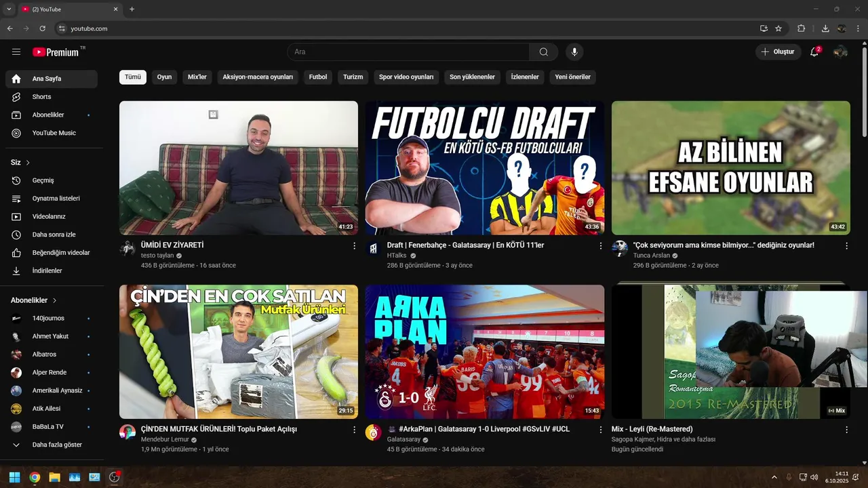Viewport: 868px width, 488px height.
Task: Click in the Ara search field
Action: pyautogui.click(x=408, y=52)
